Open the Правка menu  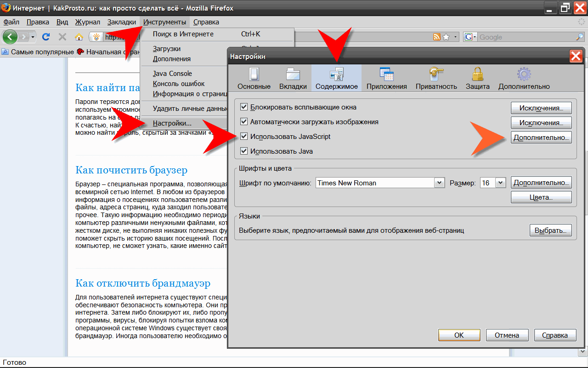click(38, 22)
